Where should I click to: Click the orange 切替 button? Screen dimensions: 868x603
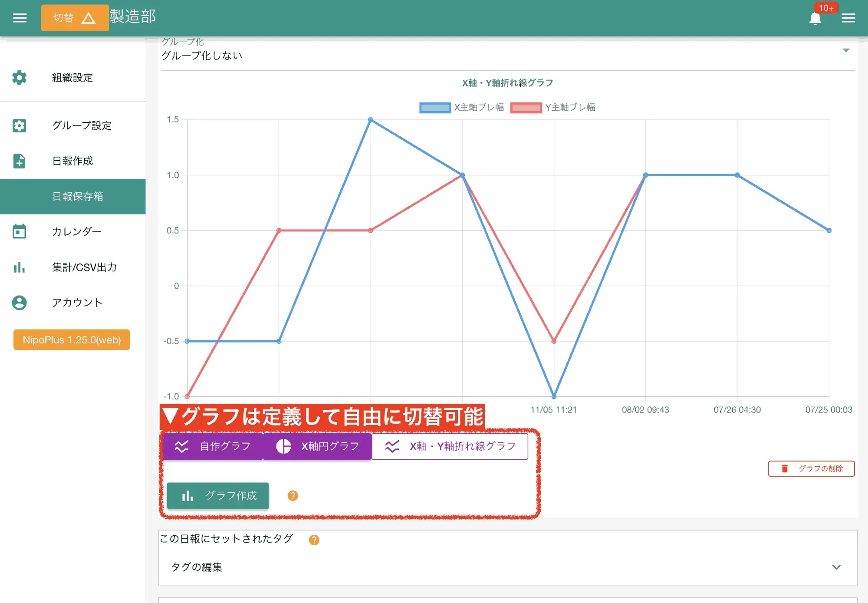tap(75, 18)
